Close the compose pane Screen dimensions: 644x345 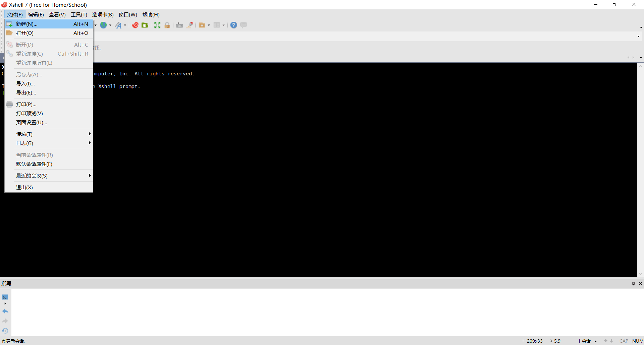(x=640, y=283)
